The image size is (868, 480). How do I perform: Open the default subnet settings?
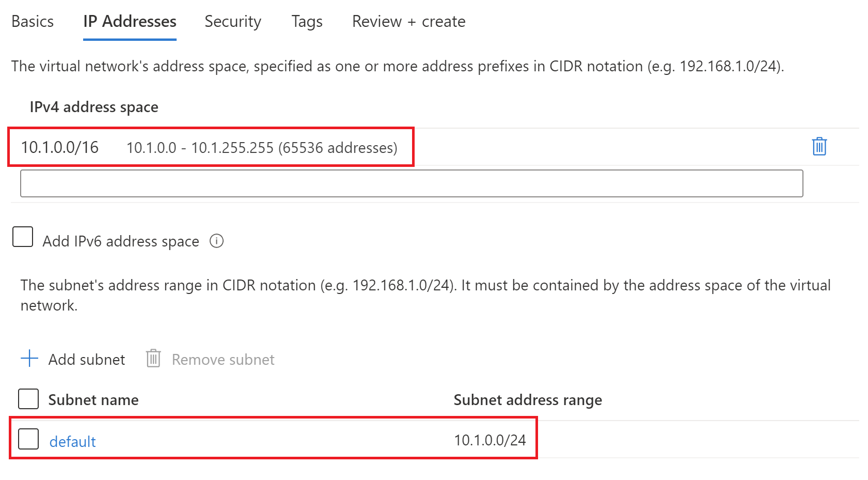pos(72,441)
